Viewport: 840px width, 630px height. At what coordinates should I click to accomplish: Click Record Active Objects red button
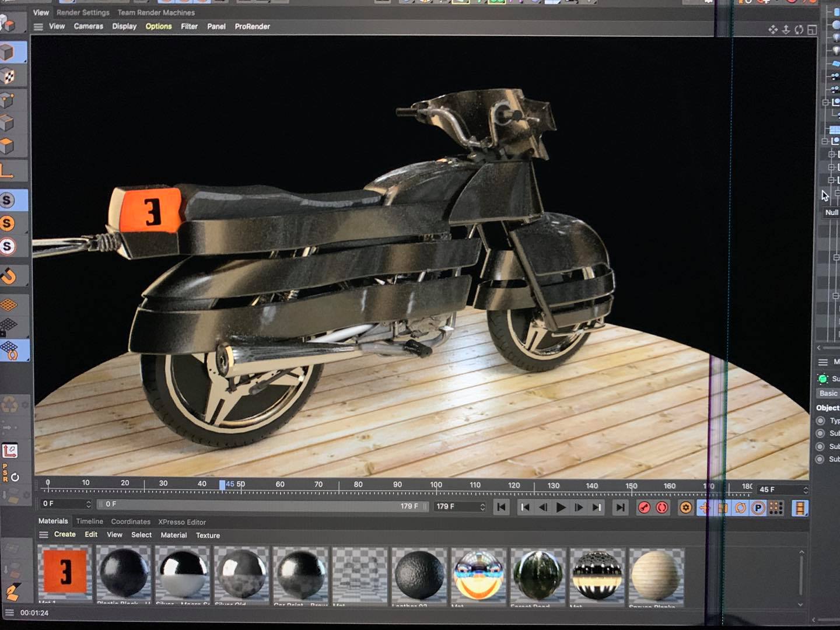coord(644,508)
